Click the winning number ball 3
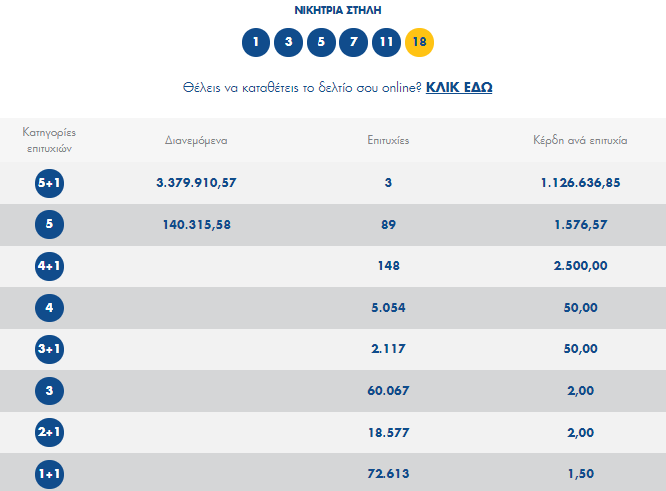 pyautogui.click(x=288, y=42)
